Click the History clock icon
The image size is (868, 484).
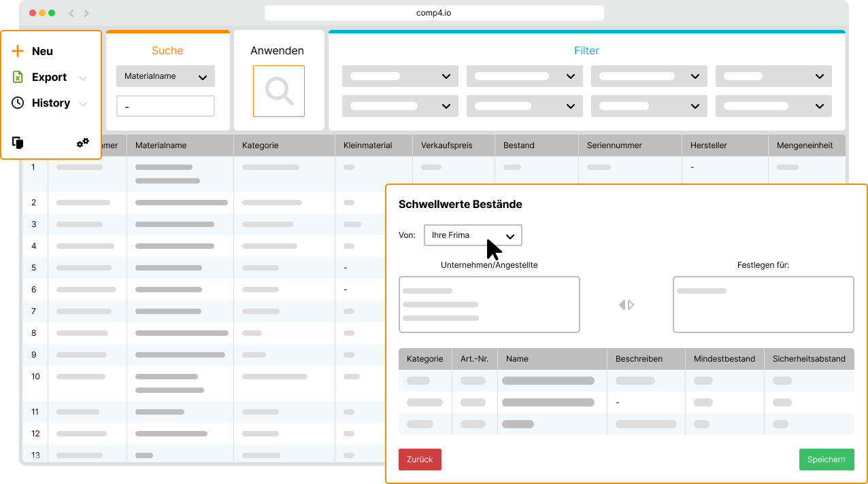pyautogui.click(x=18, y=103)
